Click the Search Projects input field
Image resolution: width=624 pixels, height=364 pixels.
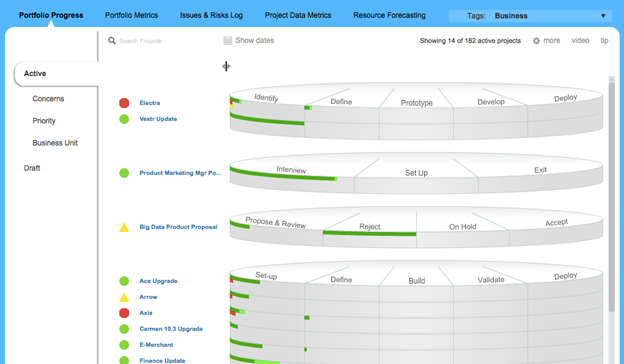tap(159, 41)
